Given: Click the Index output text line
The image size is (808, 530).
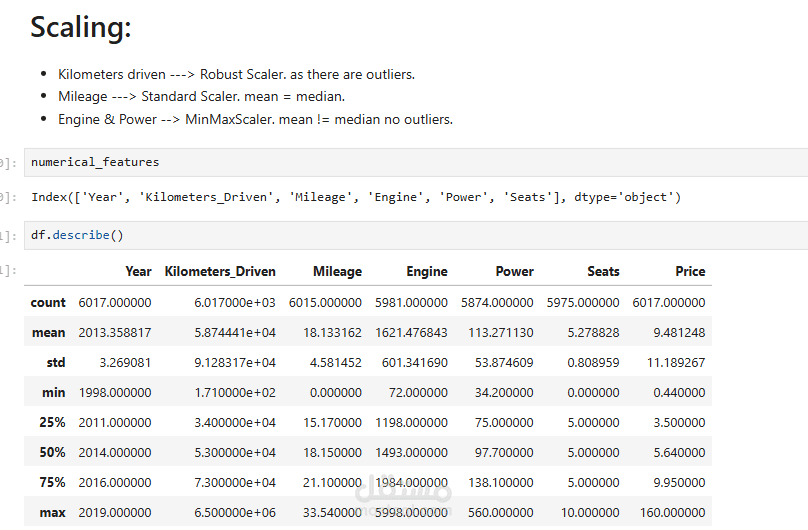Looking at the screenshot, I should click(355, 197).
